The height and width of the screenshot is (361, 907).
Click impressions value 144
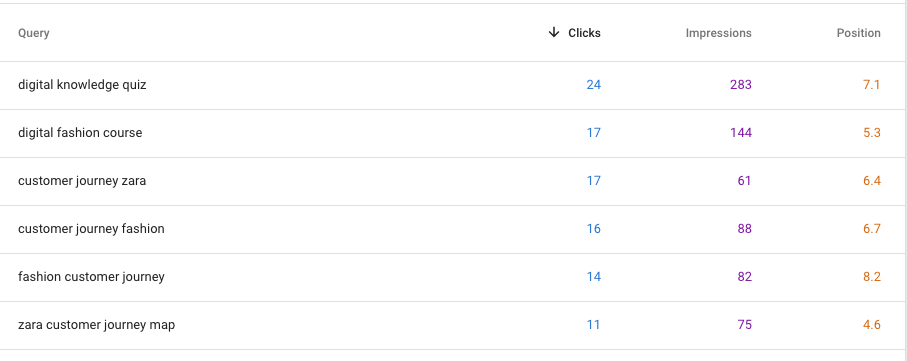(x=741, y=133)
